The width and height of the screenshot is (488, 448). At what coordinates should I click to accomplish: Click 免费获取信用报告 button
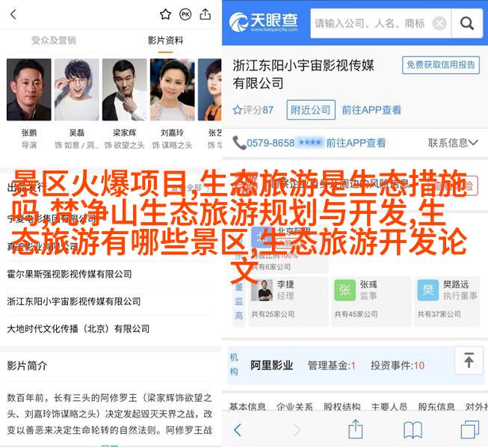(441, 65)
